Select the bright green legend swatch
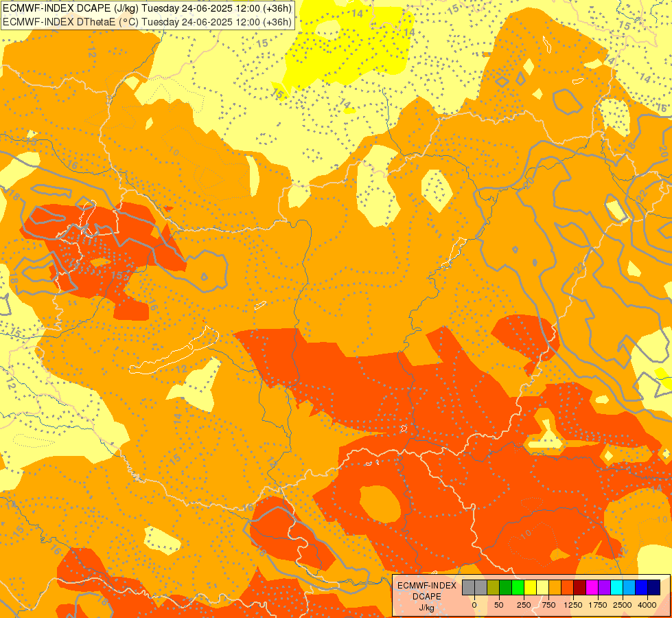This screenshot has width=672, height=618. click(x=518, y=587)
